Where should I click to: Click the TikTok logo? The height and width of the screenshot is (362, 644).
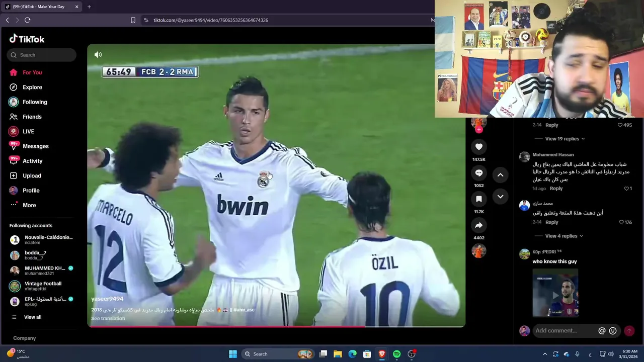click(27, 39)
